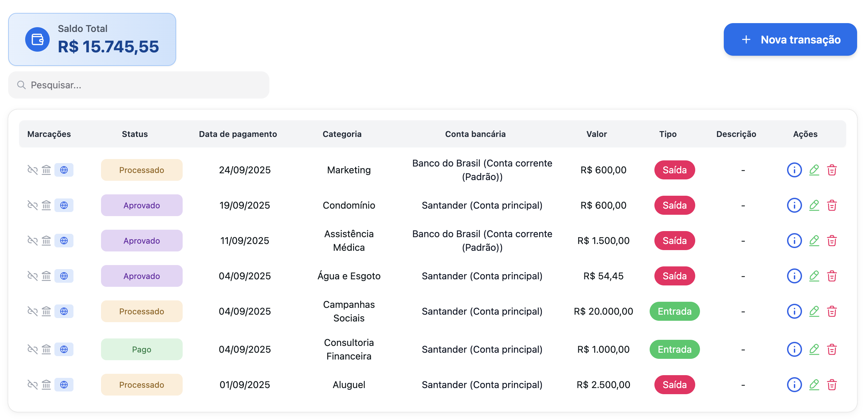
Task: Delete the Aluguel transaction
Action: (x=832, y=385)
